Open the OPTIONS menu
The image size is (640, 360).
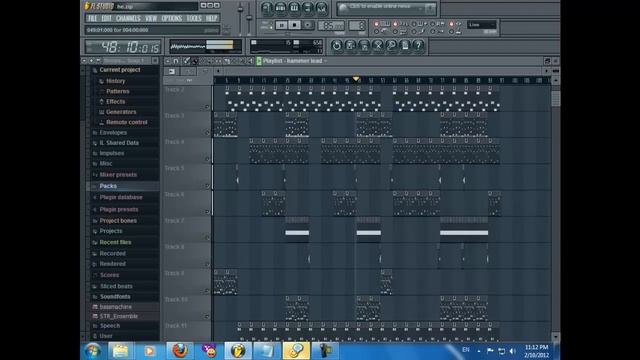172,18
